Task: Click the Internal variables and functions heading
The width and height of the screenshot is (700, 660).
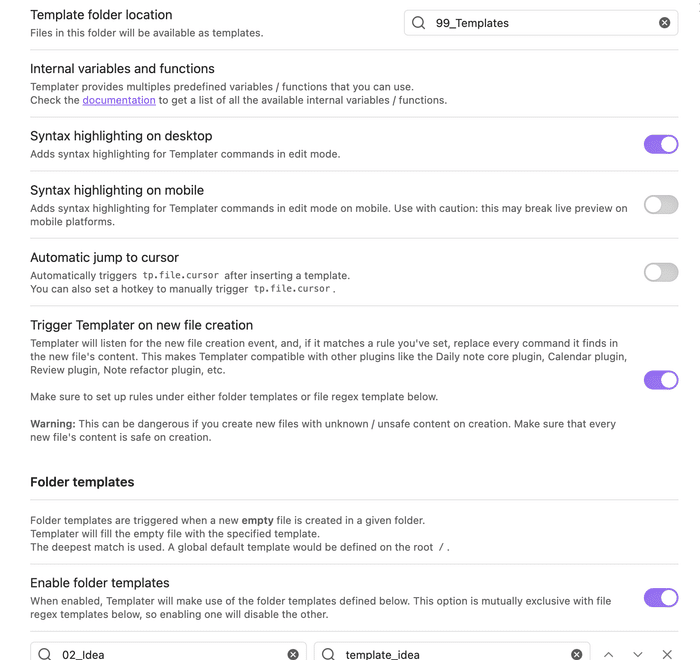Action: [122, 69]
